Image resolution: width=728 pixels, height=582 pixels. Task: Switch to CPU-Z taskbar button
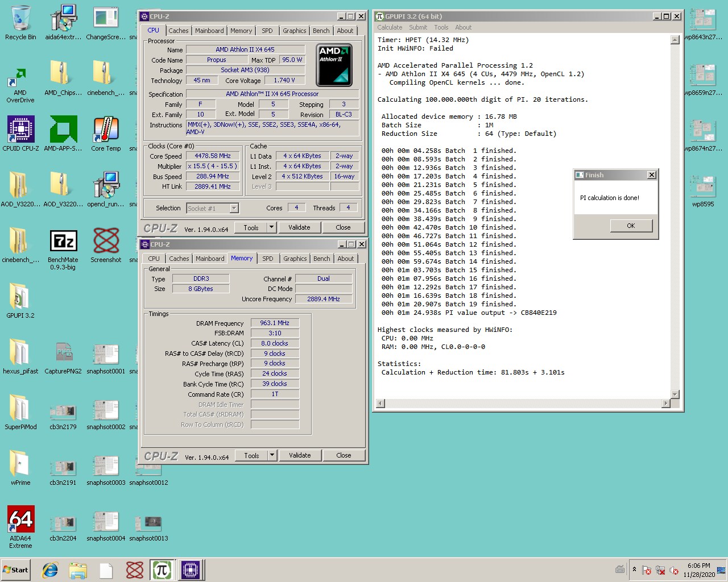pos(191,570)
